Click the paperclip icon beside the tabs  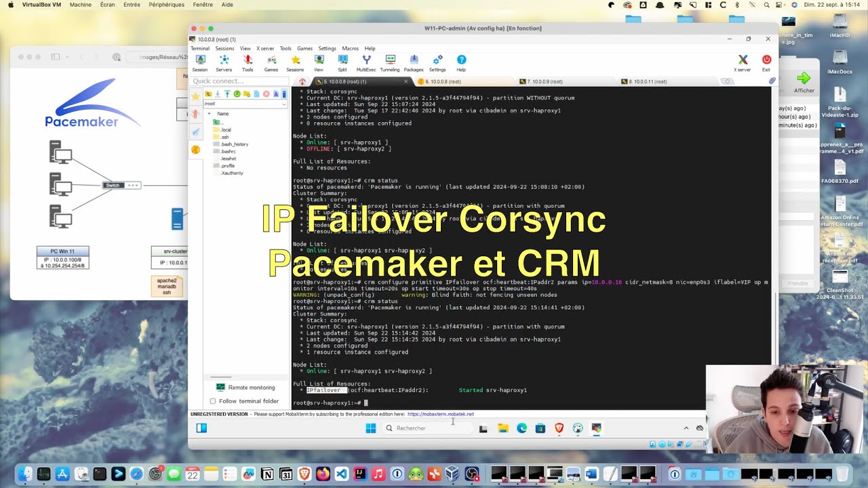click(772, 81)
